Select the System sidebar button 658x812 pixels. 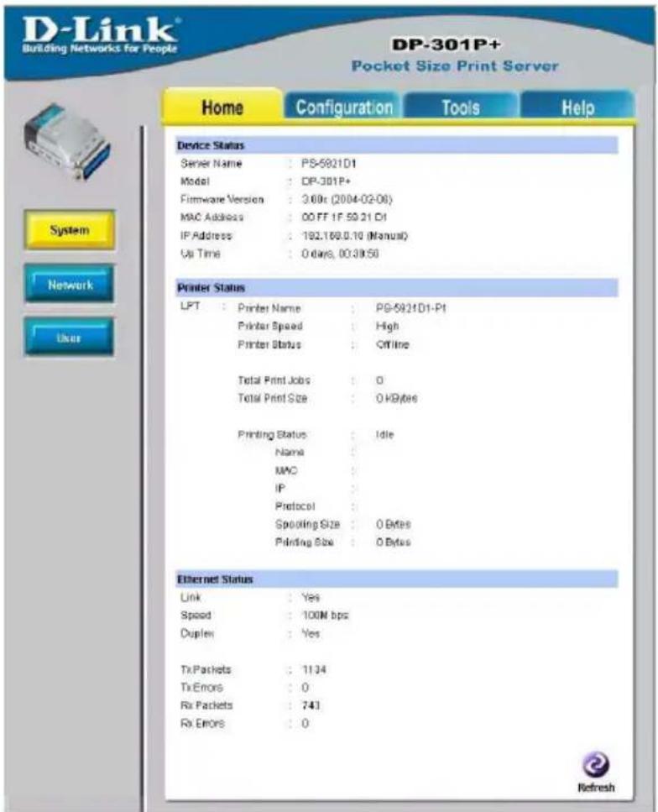[70, 230]
